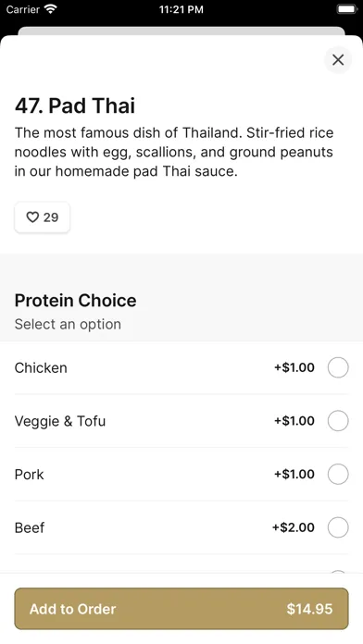Click the Pad Thai description text

[174, 152]
